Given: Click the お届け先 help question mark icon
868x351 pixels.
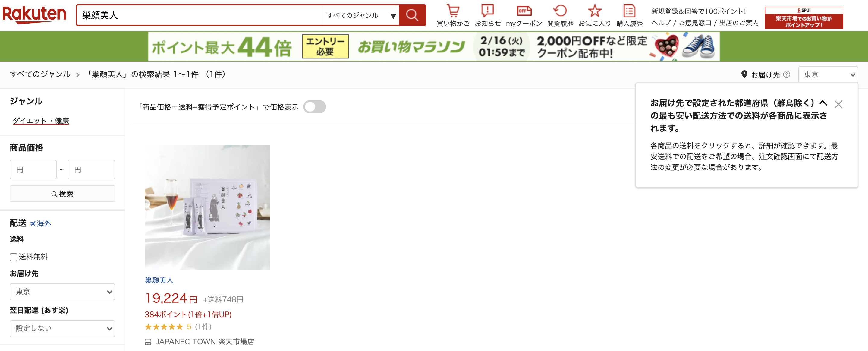Looking at the screenshot, I should 786,74.
